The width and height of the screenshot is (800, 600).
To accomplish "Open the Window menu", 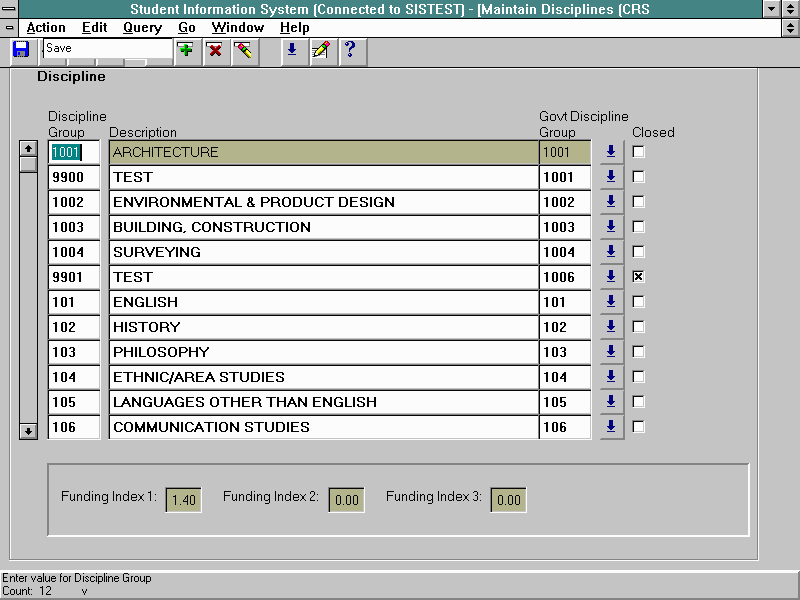I will 238,28.
